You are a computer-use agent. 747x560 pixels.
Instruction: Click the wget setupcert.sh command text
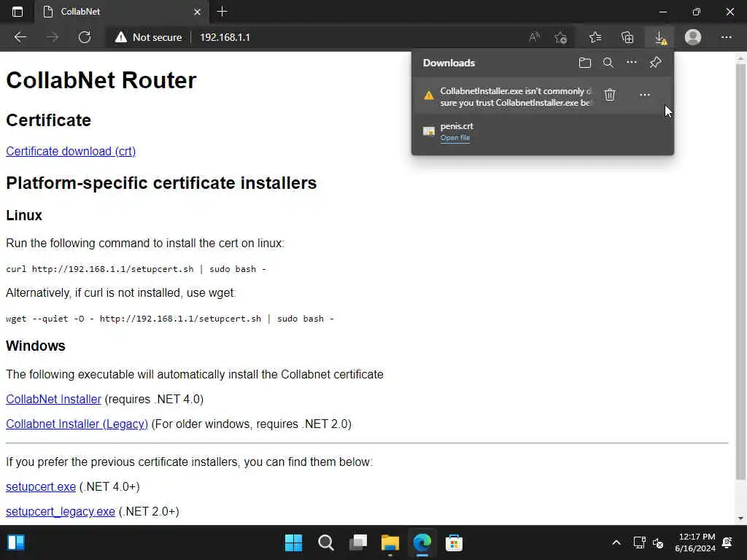(x=170, y=319)
